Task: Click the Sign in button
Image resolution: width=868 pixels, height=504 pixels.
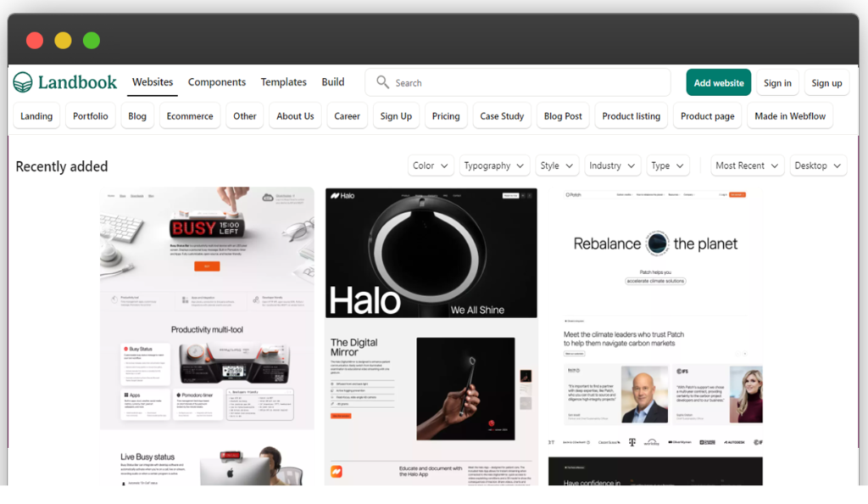Action: click(777, 82)
